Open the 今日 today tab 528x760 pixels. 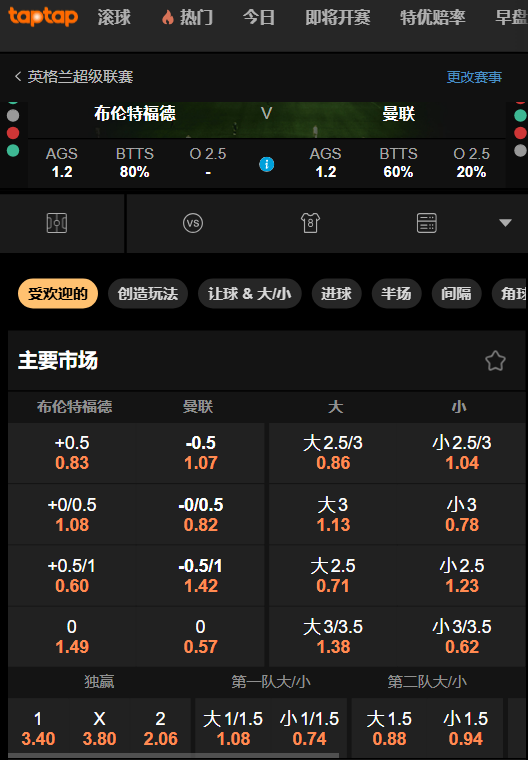coord(259,18)
